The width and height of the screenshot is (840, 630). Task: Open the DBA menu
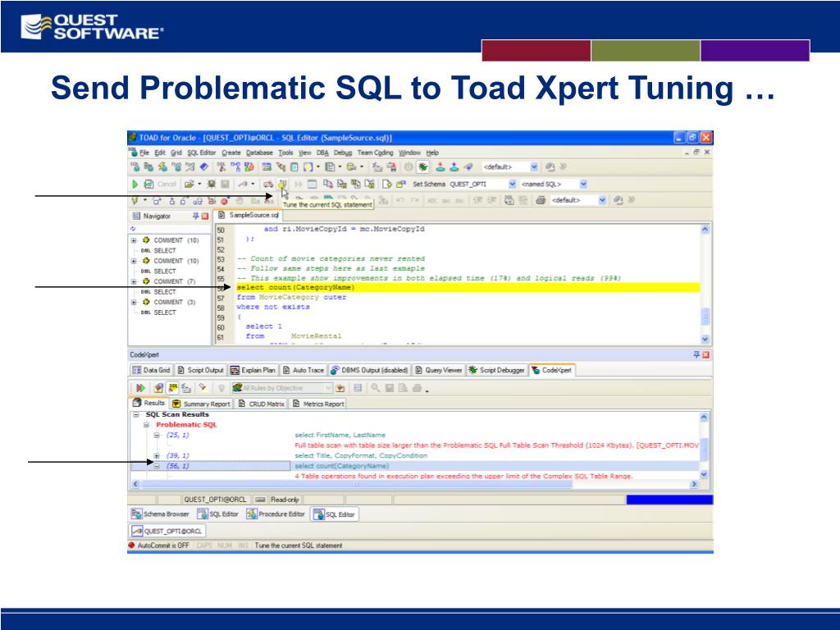pyautogui.click(x=322, y=153)
